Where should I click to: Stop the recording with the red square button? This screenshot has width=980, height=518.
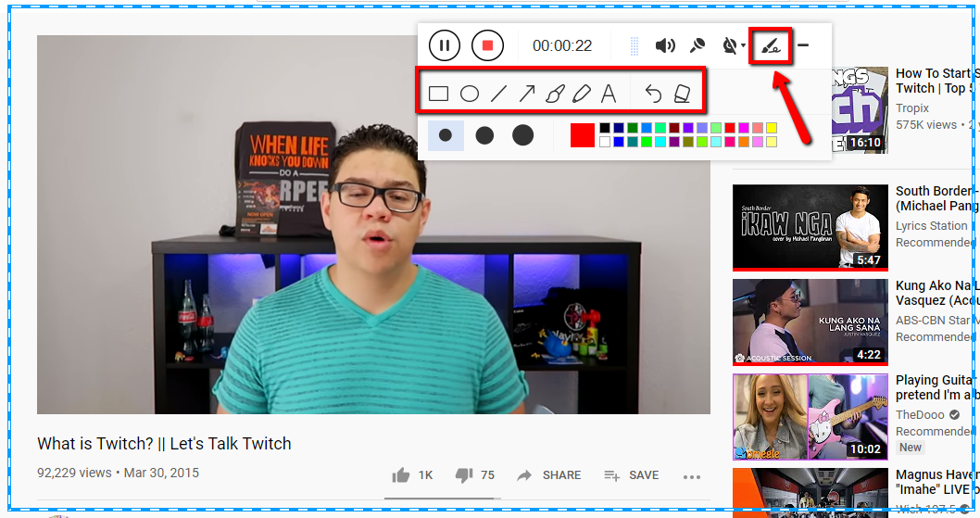[487, 45]
